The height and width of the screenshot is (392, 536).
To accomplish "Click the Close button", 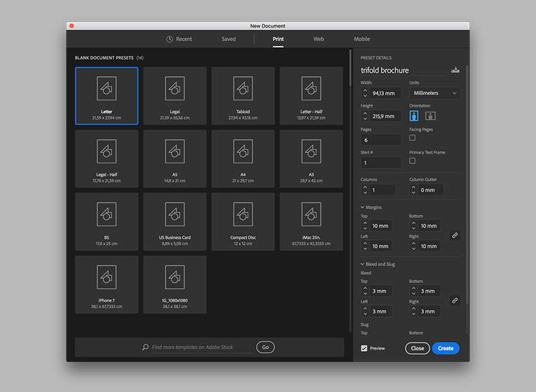I will click(x=417, y=349).
